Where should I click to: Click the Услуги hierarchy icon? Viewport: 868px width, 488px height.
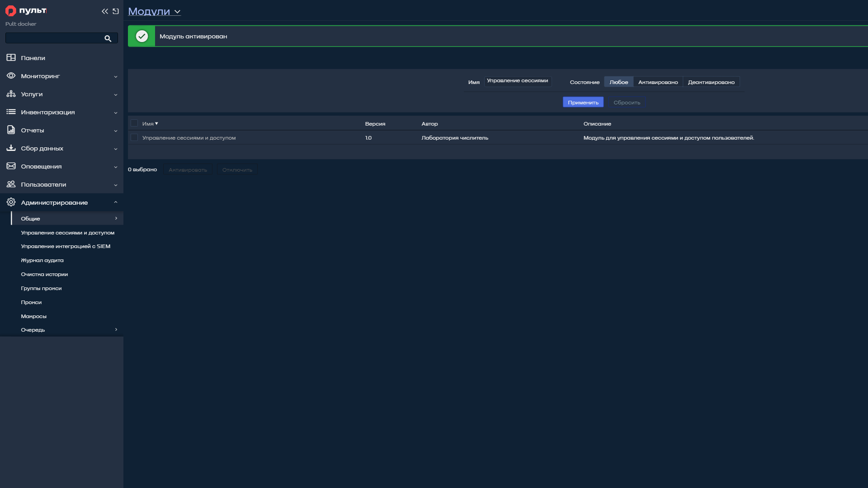[x=11, y=94]
